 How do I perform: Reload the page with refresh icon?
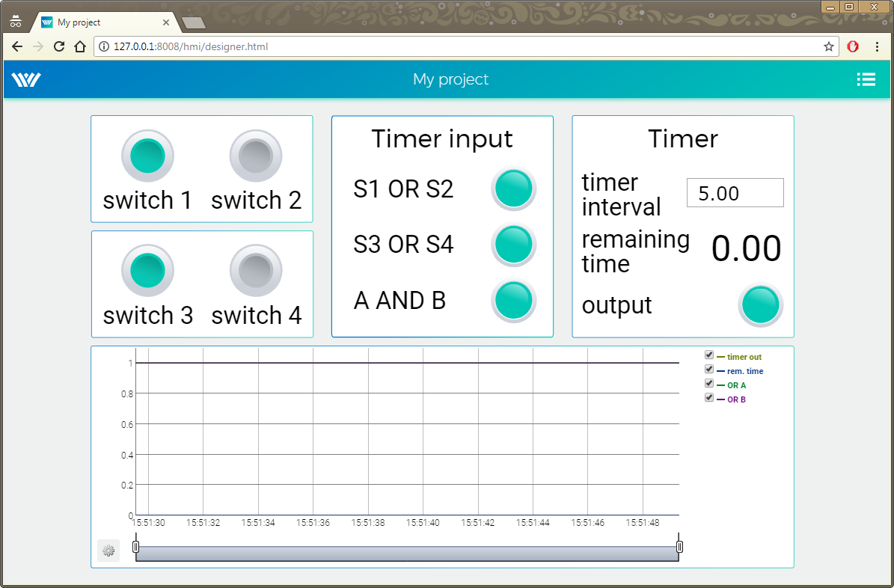click(x=58, y=47)
